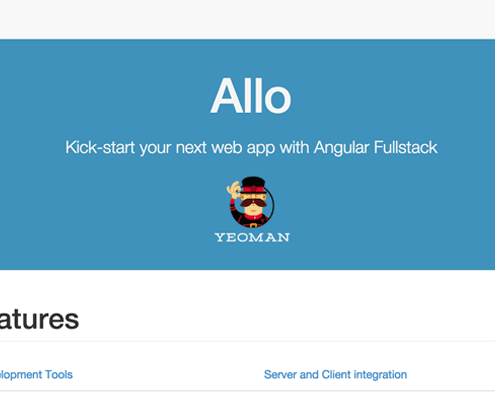Click the words "web app" in the subtitle
Screen dimensions: 495x400
point(243,148)
